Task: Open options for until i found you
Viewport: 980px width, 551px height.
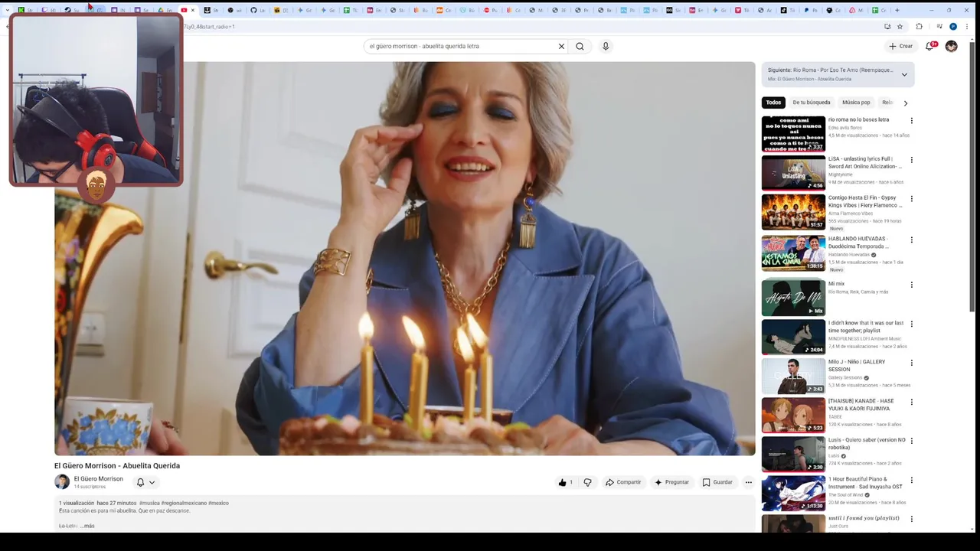Action: (911, 519)
